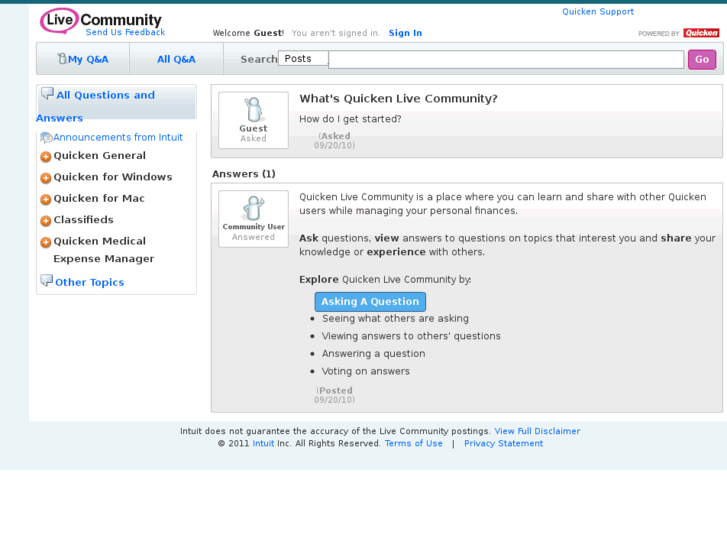
Task: Click the 'Voting on answers' bullet
Action: click(x=366, y=371)
